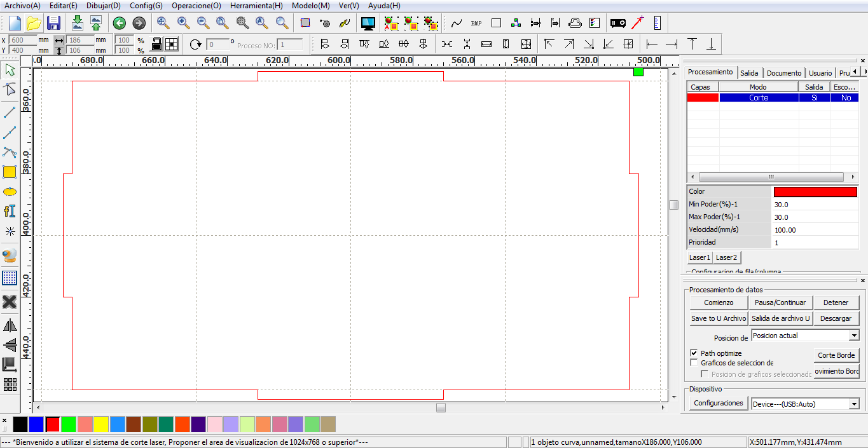Open the Device USB Auto dropdown
This screenshot has width=868, height=448.
coord(853,404)
